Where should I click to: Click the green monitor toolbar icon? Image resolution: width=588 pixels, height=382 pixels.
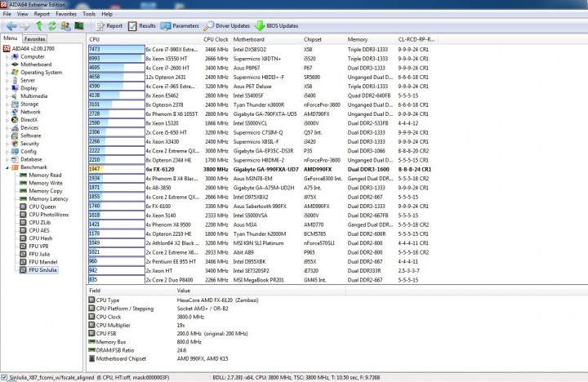tap(78, 26)
